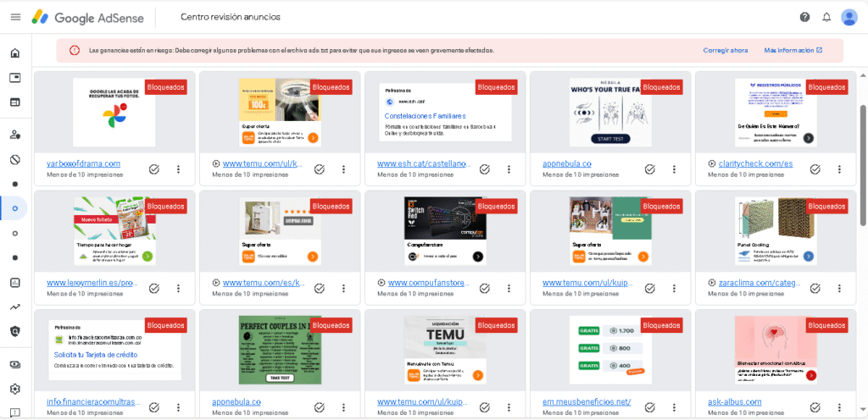Open the notifications bell

click(826, 17)
